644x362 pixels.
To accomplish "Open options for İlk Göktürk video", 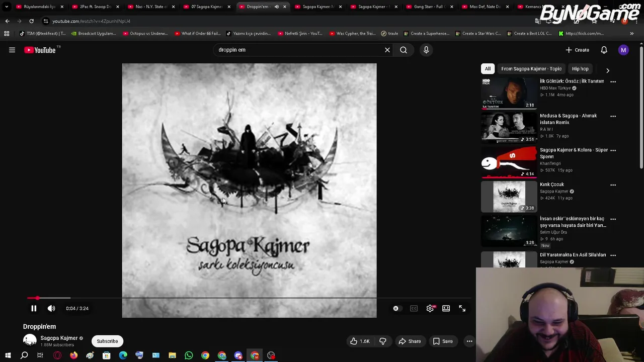I will pos(613,81).
